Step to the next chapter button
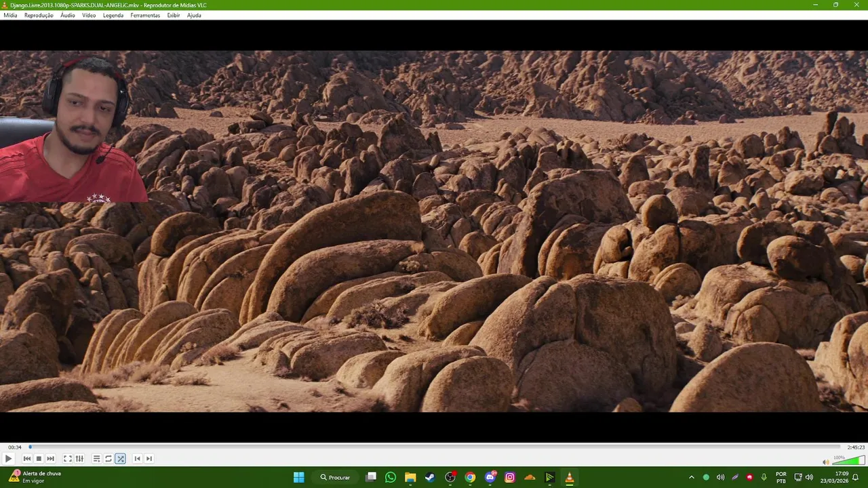The height and width of the screenshot is (488, 868). 149,459
